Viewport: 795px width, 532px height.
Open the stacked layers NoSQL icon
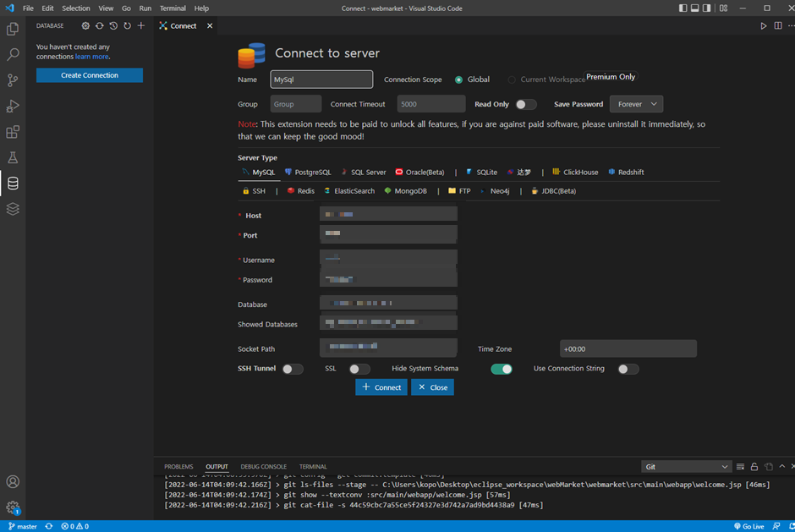point(13,209)
